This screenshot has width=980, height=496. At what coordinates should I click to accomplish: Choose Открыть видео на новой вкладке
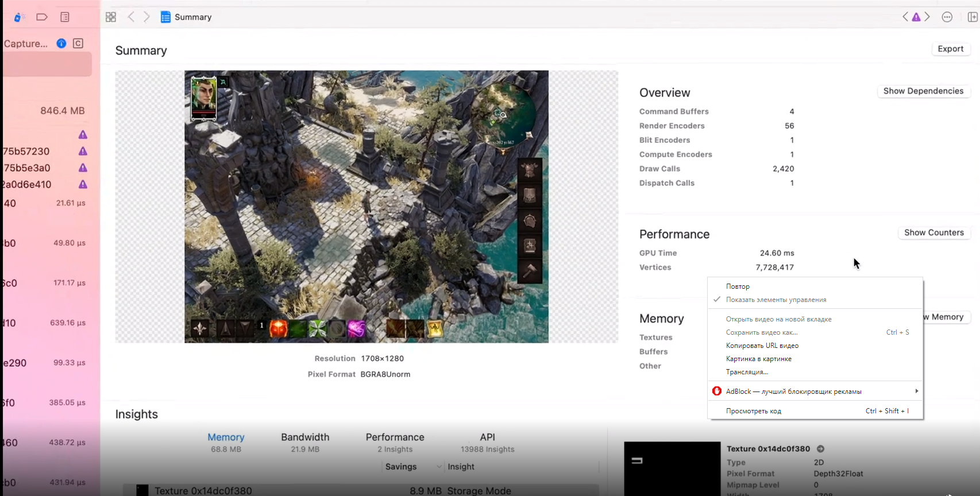(779, 319)
